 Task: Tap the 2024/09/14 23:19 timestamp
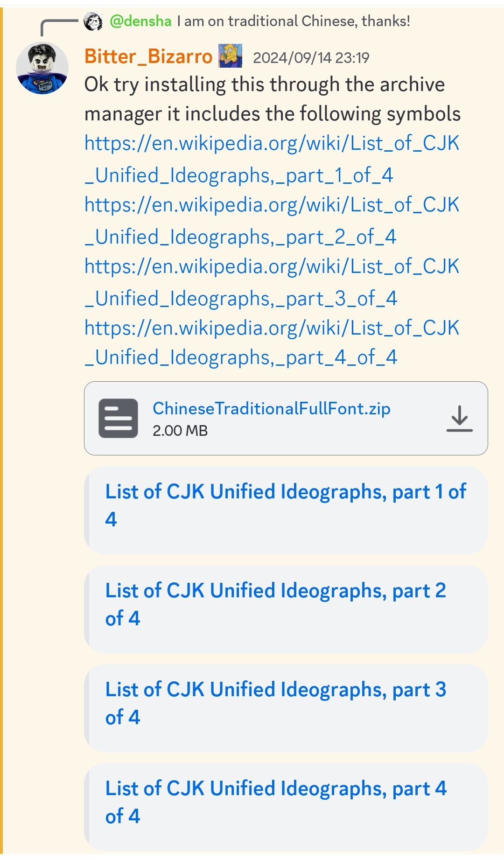click(x=311, y=58)
